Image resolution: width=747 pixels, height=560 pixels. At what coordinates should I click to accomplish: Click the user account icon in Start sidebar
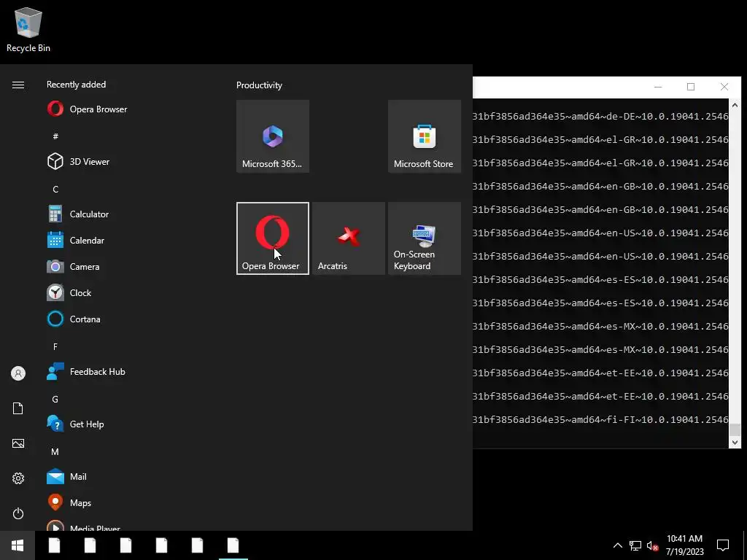coord(18,373)
